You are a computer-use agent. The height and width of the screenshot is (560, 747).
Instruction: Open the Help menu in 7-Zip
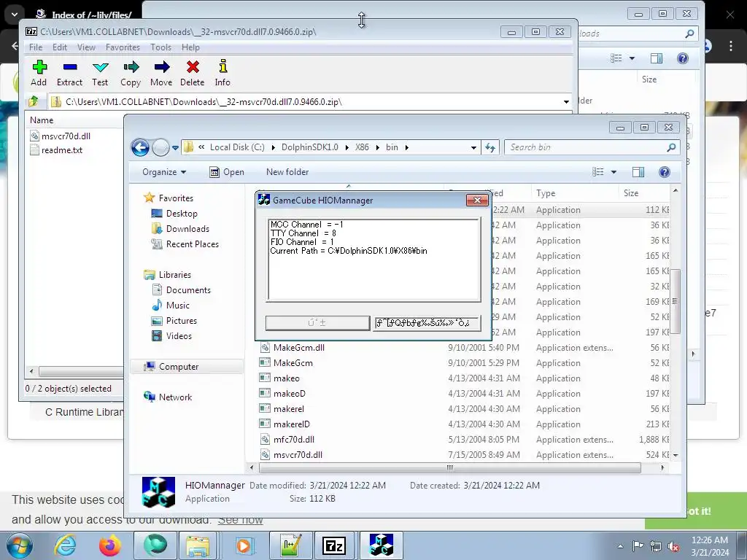190,47
